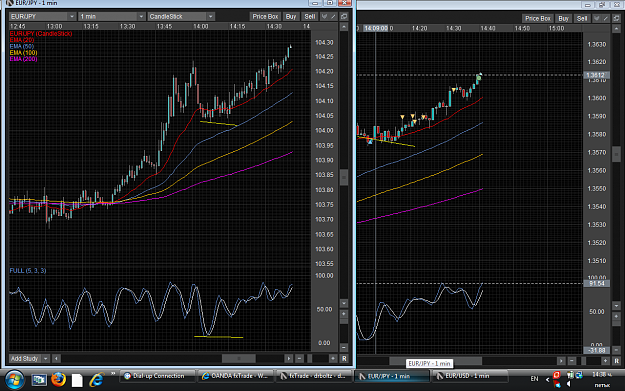Screen dimensions: 625x391
Task: Click the R reset button in right chart window
Action: pos(616,361)
